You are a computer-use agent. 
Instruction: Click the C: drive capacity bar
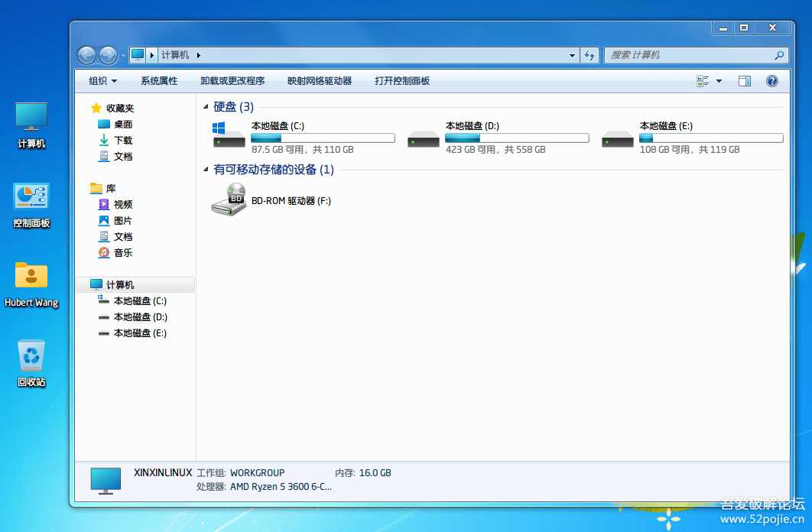click(x=322, y=138)
